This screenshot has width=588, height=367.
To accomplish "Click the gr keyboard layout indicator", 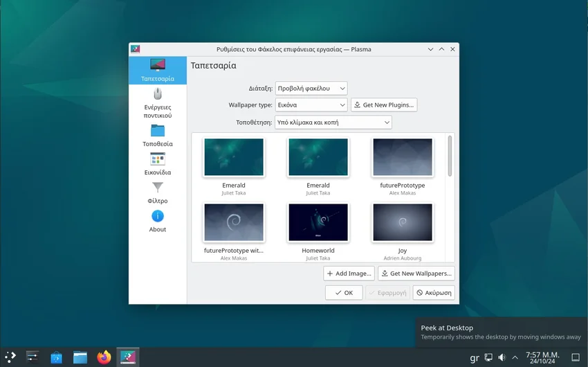I will [475, 357].
